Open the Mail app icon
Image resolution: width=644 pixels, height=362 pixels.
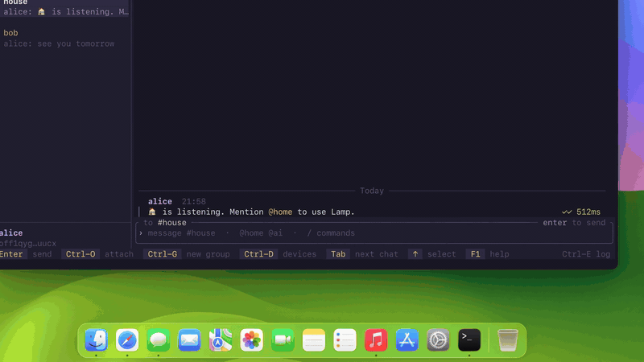pyautogui.click(x=189, y=339)
